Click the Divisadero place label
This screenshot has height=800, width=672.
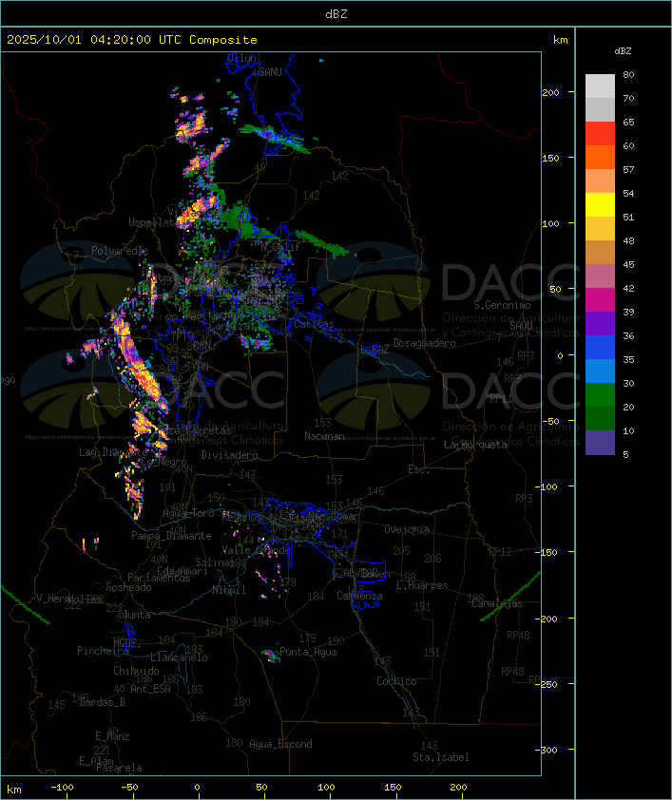[230, 454]
